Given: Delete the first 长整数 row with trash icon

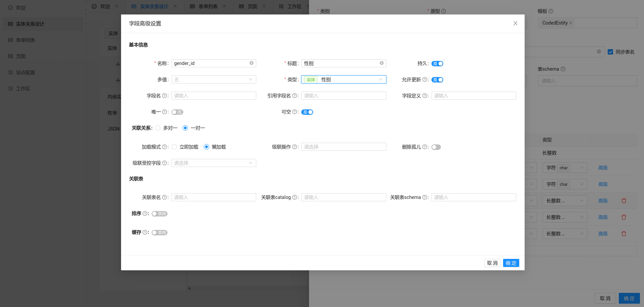Looking at the screenshot, I should pyautogui.click(x=624, y=201).
